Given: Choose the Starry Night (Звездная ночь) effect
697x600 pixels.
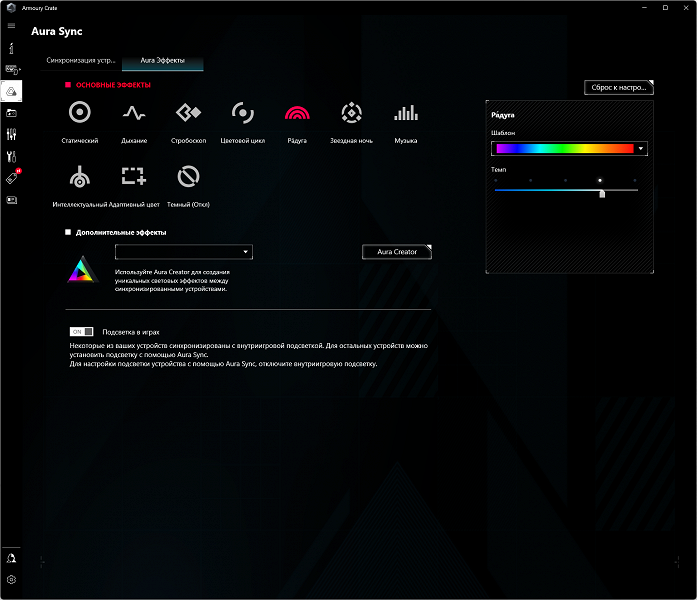Looking at the screenshot, I should coord(351,113).
